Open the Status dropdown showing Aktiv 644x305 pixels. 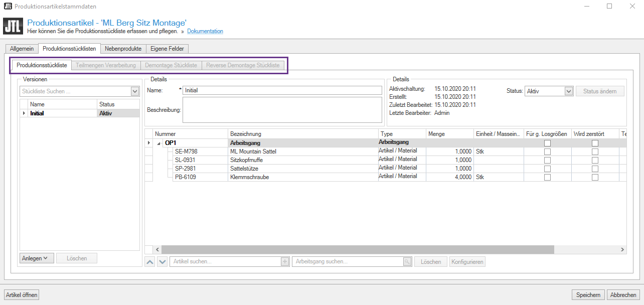tap(569, 91)
